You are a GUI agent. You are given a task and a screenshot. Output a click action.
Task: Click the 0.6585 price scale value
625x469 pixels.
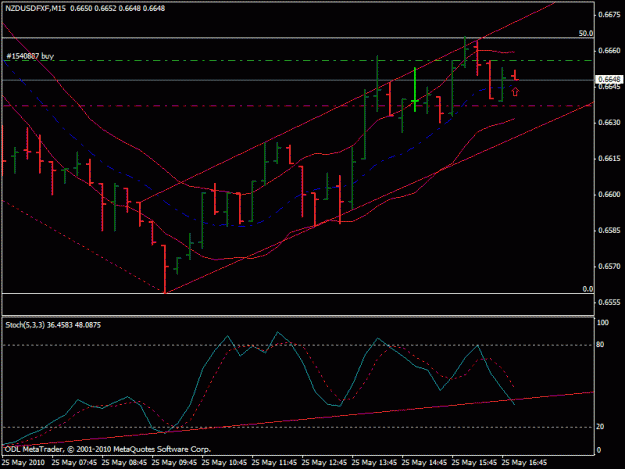pyautogui.click(x=609, y=231)
